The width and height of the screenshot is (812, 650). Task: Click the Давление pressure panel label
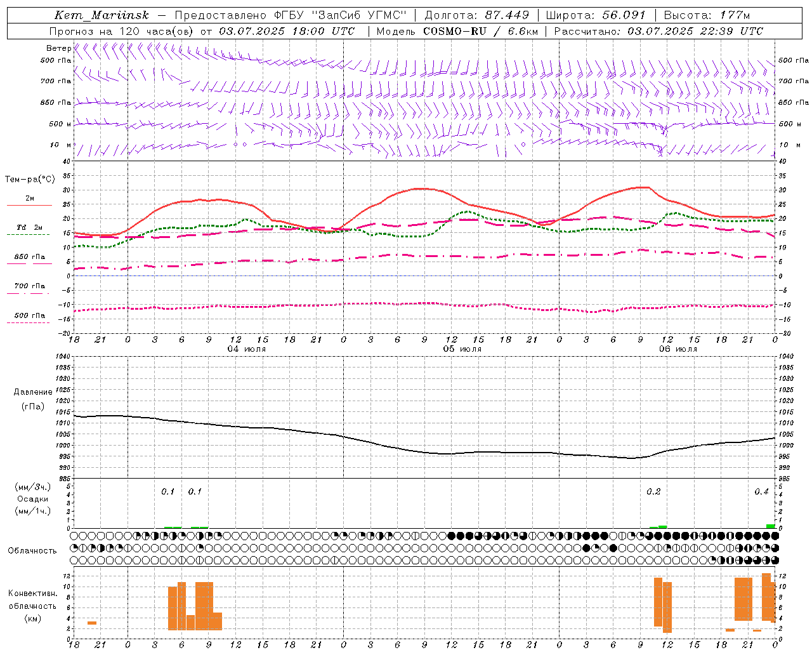33,392
